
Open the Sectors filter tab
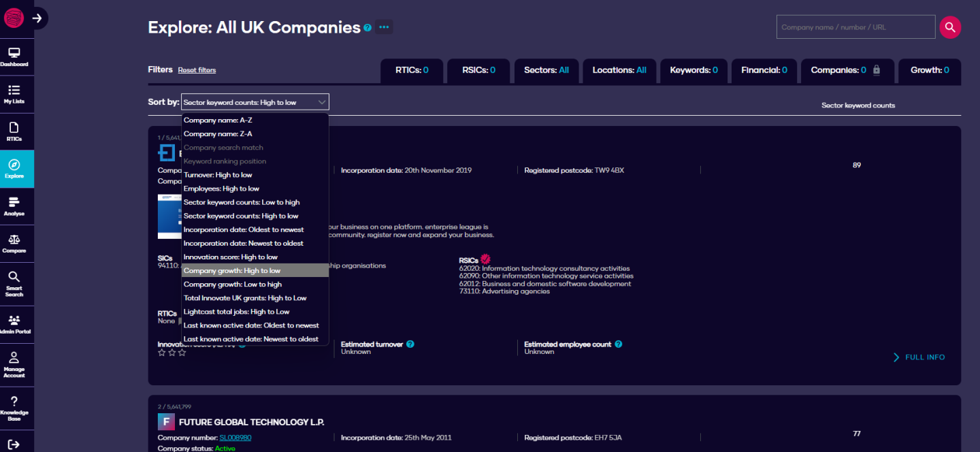pos(546,71)
